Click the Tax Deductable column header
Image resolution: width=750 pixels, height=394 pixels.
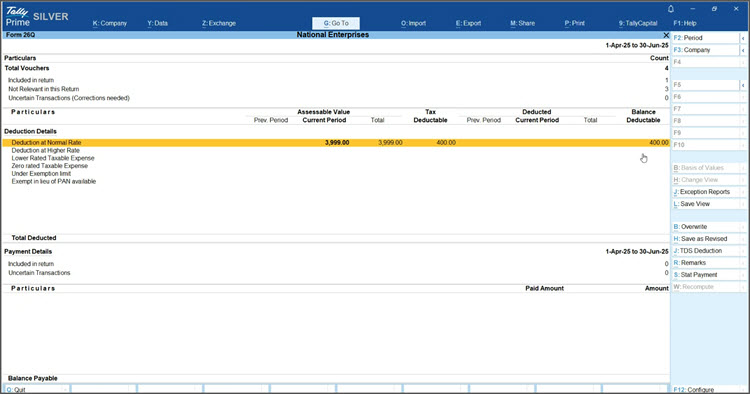pyautogui.click(x=430, y=116)
